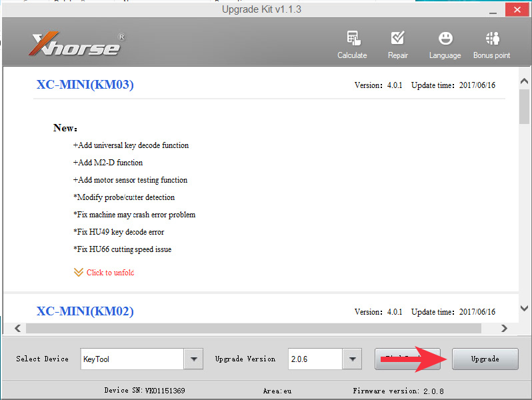Click vertical scrollbar up arrow
The width and height of the screenshot is (532, 400).
524,81
